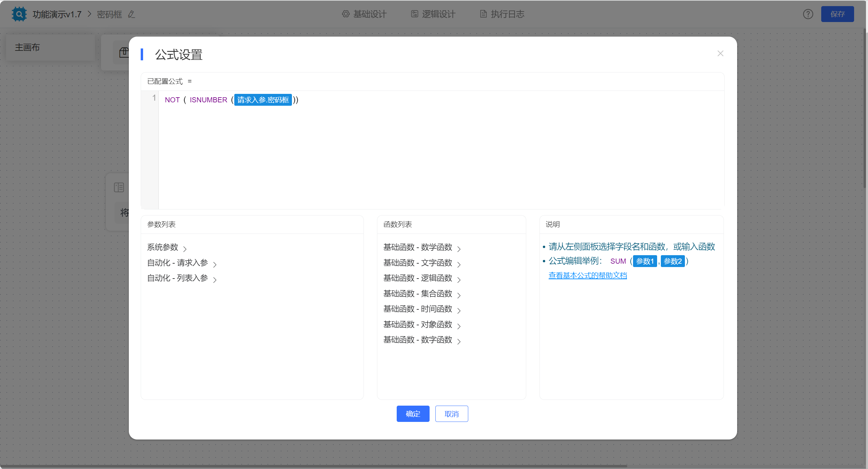868x469 pixels.
Task: Open the help question mark icon
Action: [808, 14]
